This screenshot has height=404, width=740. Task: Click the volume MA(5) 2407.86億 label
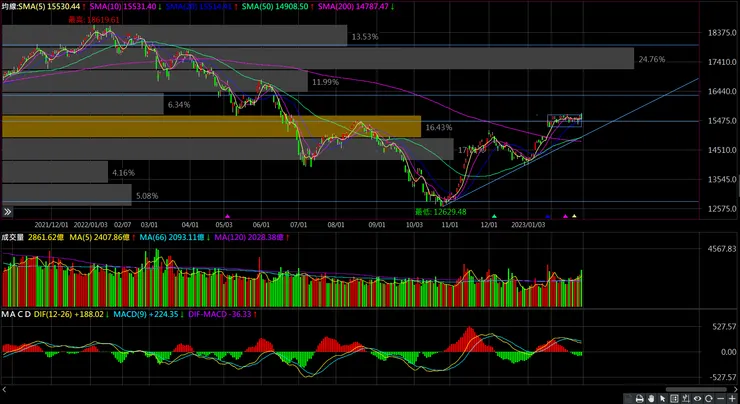tap(101, 237)
